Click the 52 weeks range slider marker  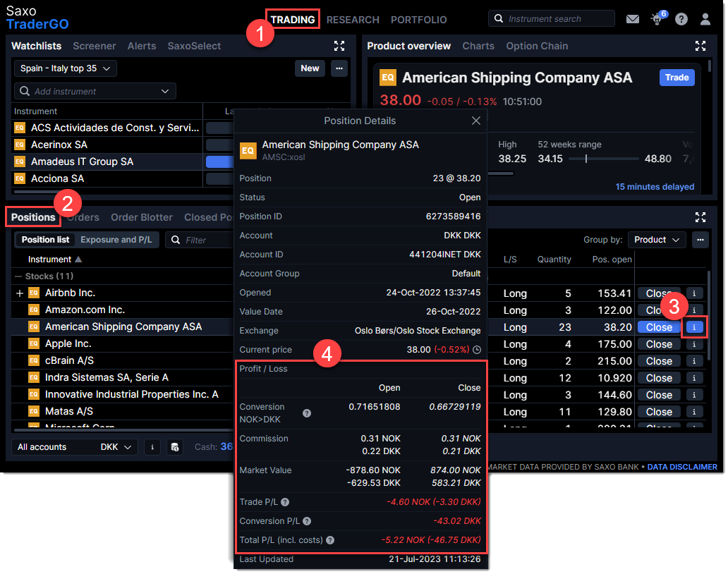(x=586, y=159)
